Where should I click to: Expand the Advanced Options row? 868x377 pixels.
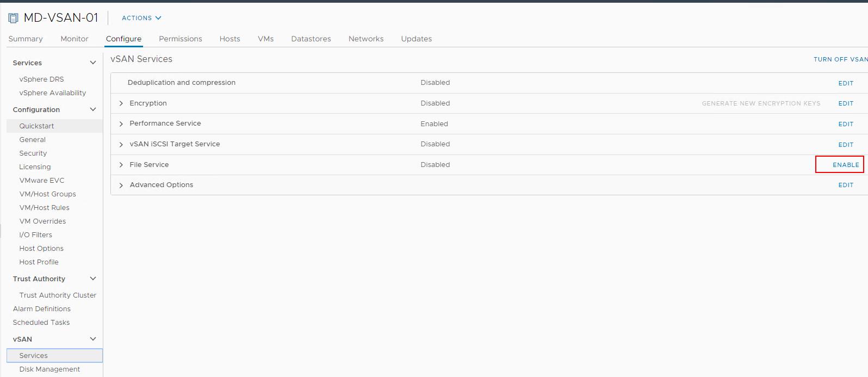121,185
